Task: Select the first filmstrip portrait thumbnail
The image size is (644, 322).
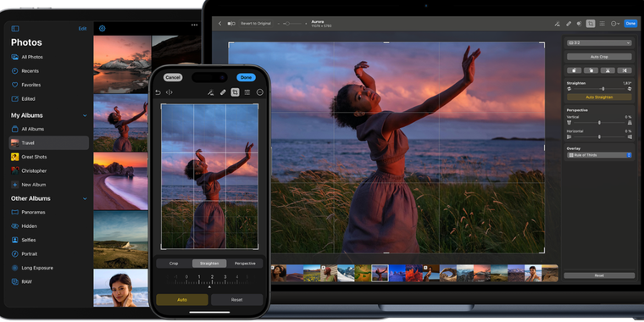Action: (278, 273)
